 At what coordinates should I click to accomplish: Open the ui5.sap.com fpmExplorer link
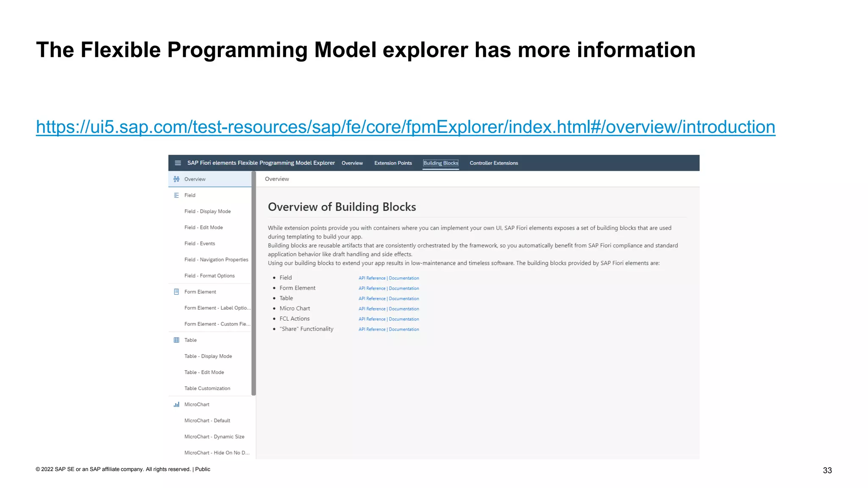[406, 127]
